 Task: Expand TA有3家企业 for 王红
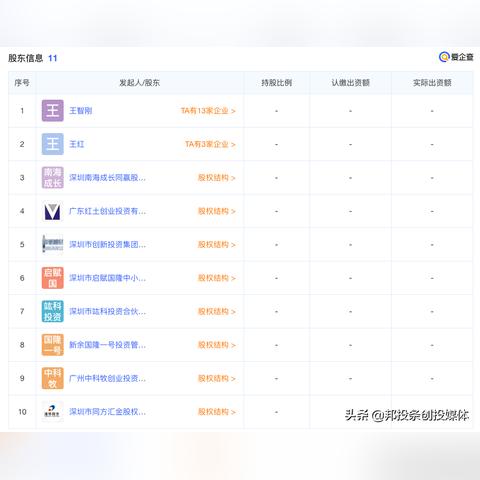point(210,144)
